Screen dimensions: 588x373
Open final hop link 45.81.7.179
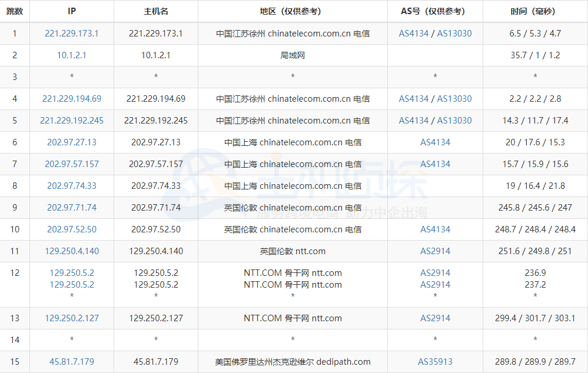point(71,362)
